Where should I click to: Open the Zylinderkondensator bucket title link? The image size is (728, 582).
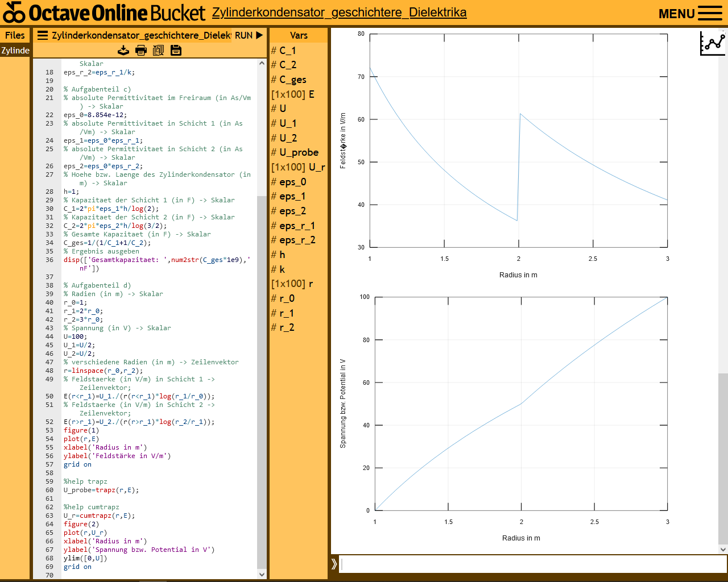[x=339, y=13]
